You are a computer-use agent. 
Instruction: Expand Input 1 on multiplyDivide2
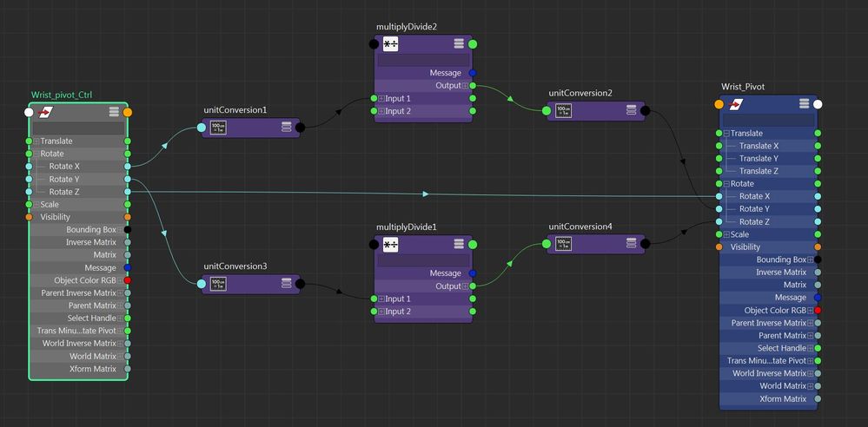click(x=381, y=98)
